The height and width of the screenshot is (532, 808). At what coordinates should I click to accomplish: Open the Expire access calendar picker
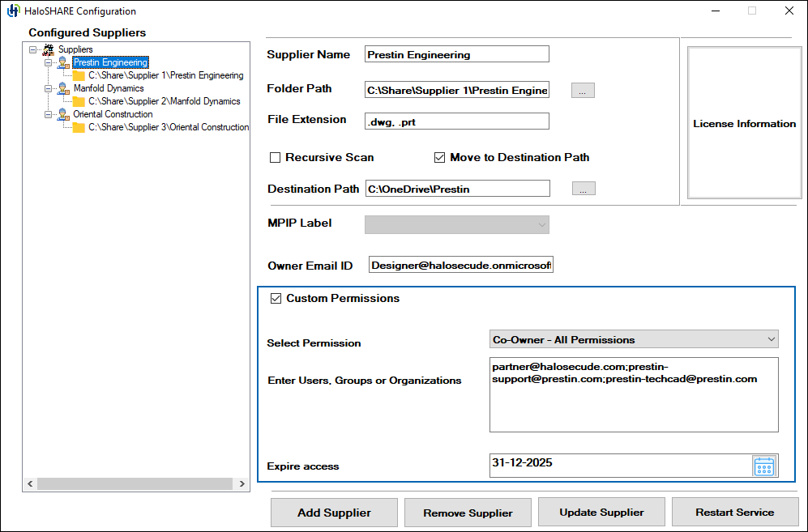point(763,466)
